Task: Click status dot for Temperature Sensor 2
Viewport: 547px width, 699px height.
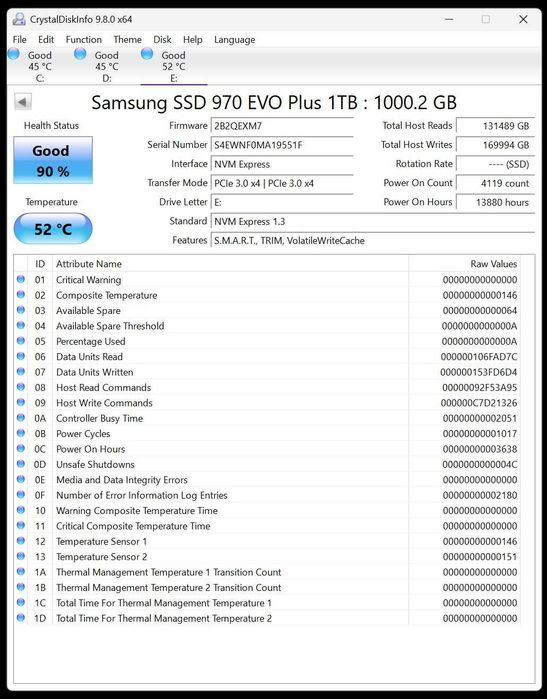Action: click(x=21, y=556)
